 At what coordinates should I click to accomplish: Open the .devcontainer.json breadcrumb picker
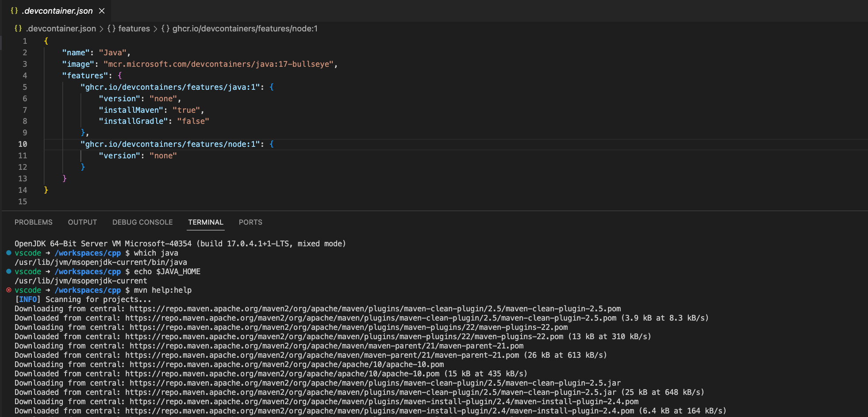click(61, 28)
